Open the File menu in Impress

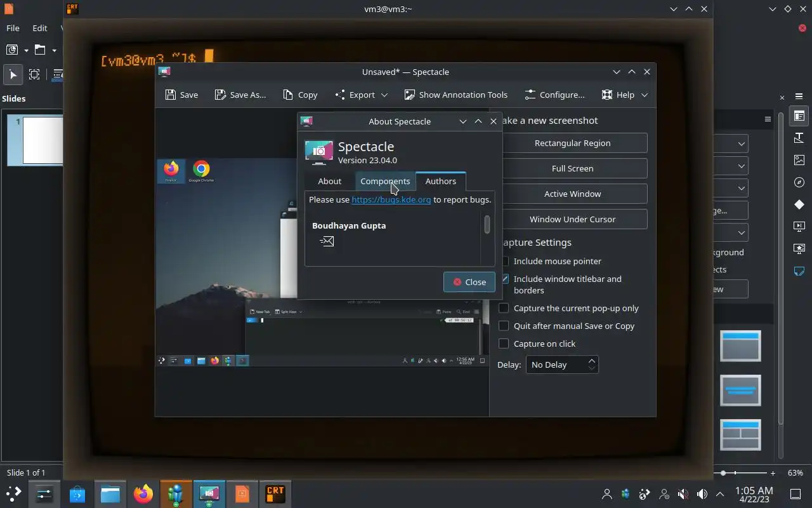point(13,28)
